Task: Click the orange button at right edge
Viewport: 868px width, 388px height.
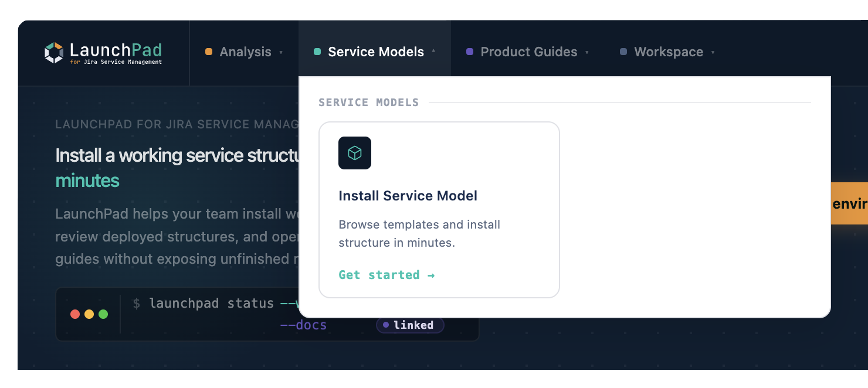Action: click(x=849, y=203)
